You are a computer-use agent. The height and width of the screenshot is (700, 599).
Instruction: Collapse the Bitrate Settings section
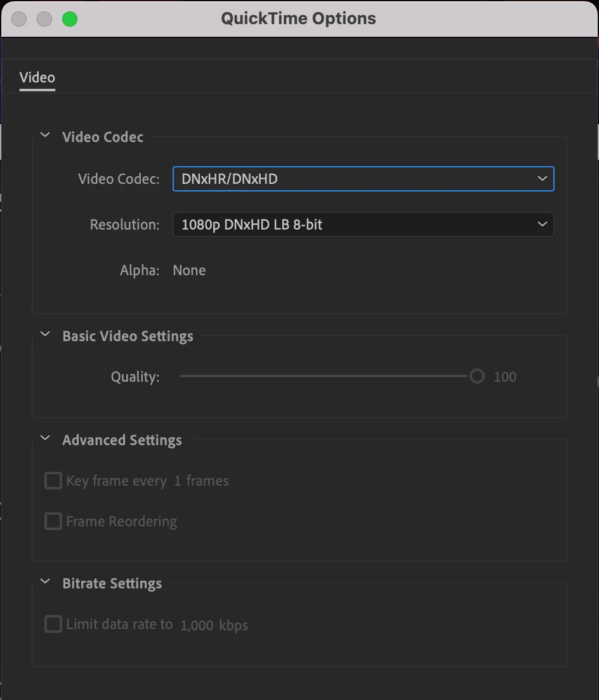tap(45, 581)
